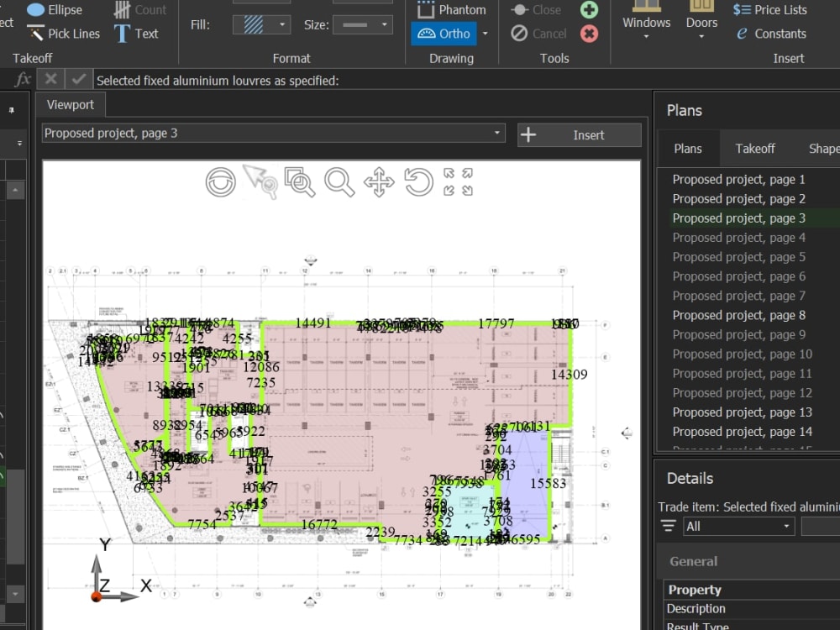Click the zoom magnifier icon
The height and width of the screenshot is (630, 840).
[339, 182]
